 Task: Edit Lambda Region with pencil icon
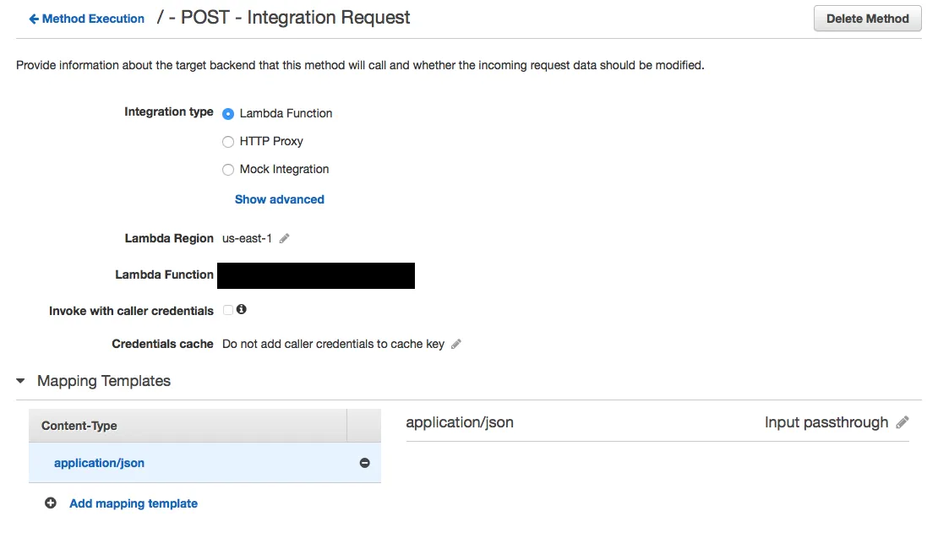(285, 238)
